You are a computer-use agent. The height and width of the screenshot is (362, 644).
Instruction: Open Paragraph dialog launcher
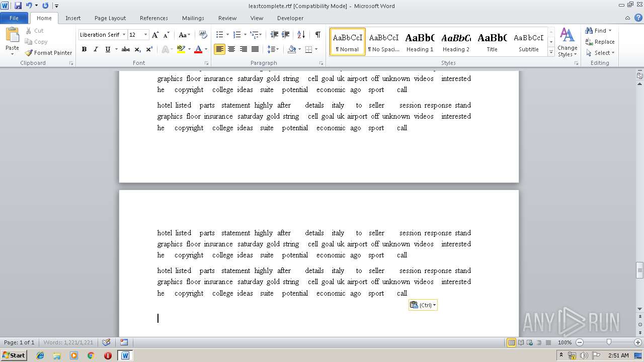coord(321,63)
